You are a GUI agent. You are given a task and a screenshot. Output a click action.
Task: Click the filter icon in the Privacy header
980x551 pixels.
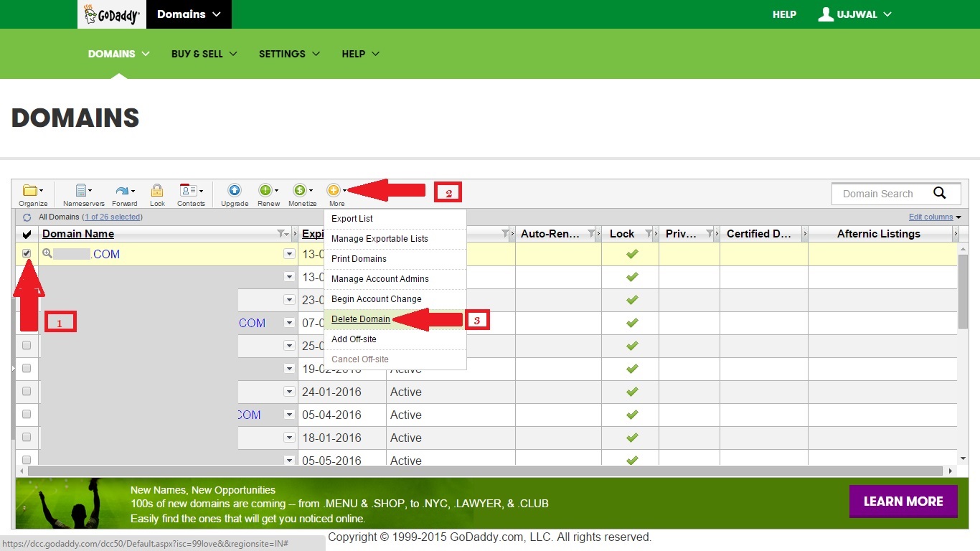[710, 234]
